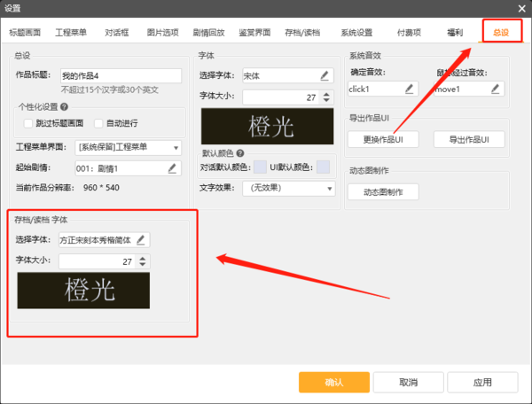Click edit pencil next to 宋体 font field
The width and height of the screenshot is (532, 404).
tap(325, 76)
